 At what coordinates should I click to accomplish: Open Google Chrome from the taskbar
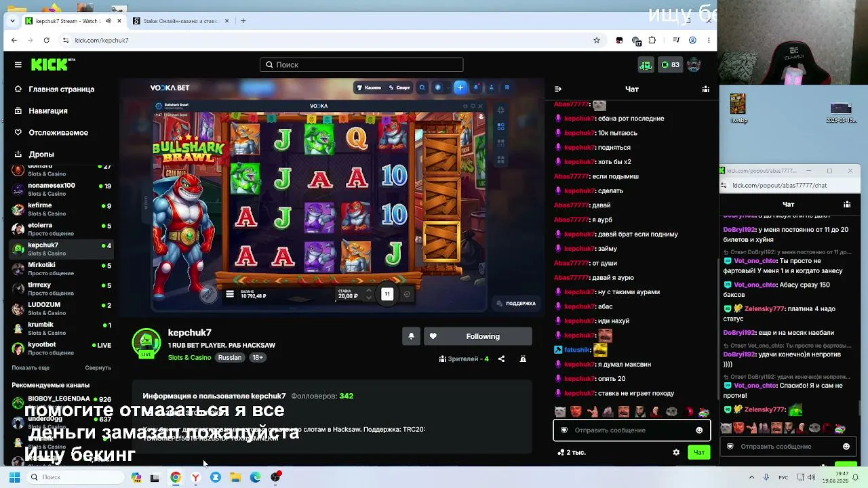click(176, 477)
